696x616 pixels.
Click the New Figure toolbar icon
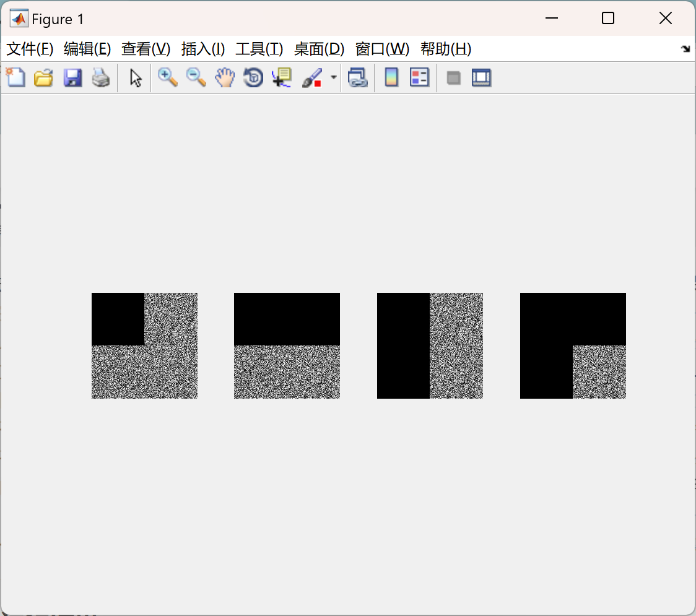pos(16,77)
